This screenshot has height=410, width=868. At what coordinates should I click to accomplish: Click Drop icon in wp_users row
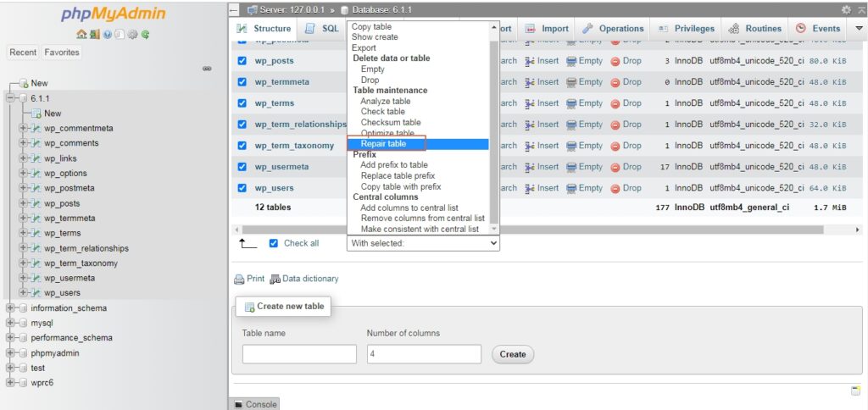(x=615, y=188)
